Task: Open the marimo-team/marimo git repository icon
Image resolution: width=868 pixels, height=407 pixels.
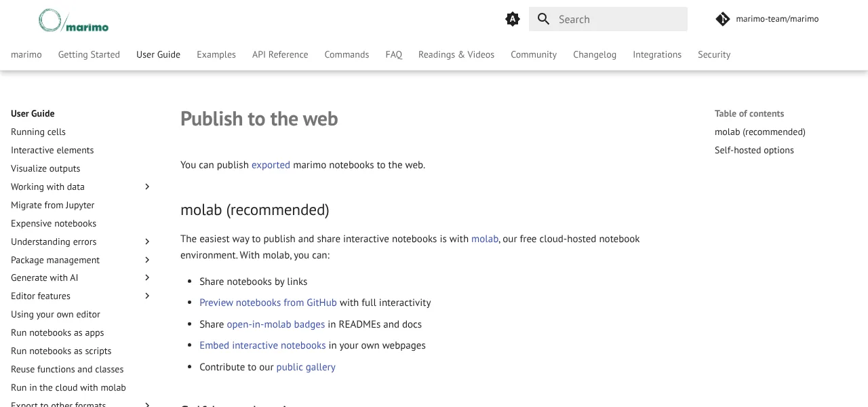Action: point(723,19)
